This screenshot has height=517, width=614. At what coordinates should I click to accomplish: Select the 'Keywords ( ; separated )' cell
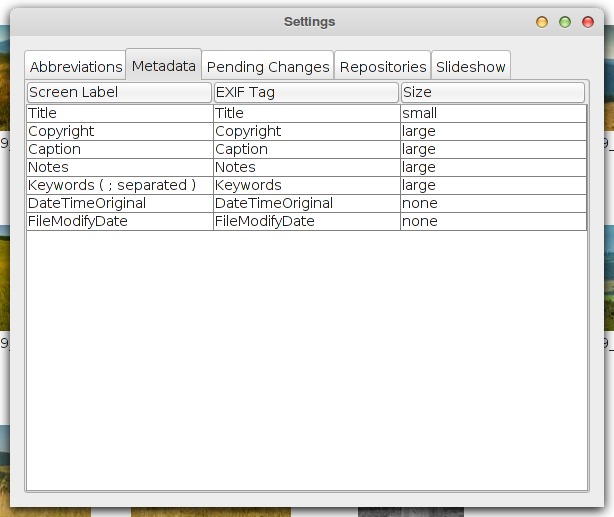[x=120, y=186]
